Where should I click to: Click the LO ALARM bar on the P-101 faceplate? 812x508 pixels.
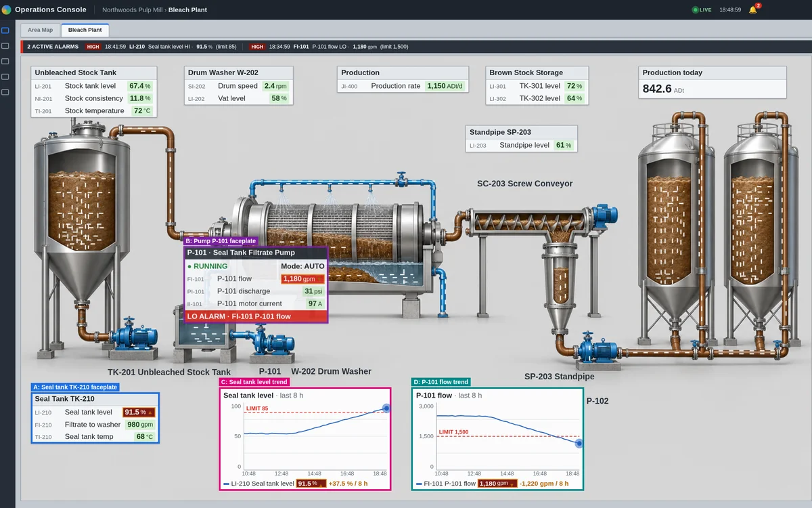coord(256,316)
